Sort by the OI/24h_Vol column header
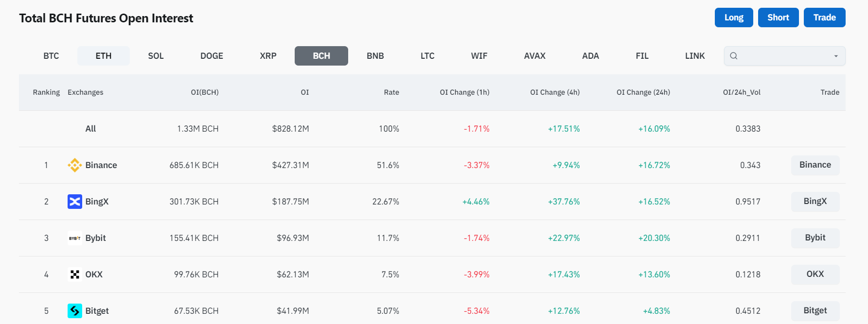 [742, 92]
